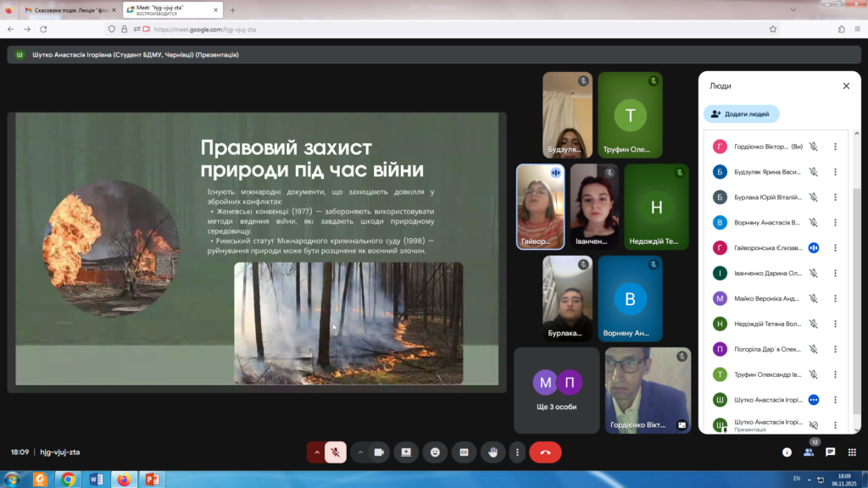This screenshot has width=868, height=488.
Task: Open PowerPoint from the Windows taskbar
Action: pos(152,480)
